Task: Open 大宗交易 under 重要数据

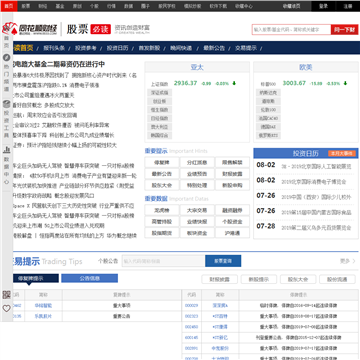Action: click(197, 210)
